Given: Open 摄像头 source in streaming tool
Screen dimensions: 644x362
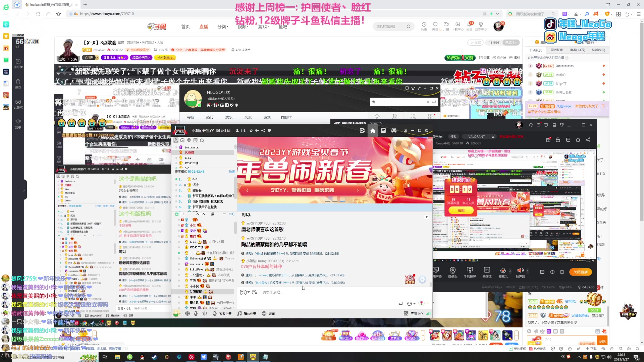Looking at the screenshot, I should 452,272.
